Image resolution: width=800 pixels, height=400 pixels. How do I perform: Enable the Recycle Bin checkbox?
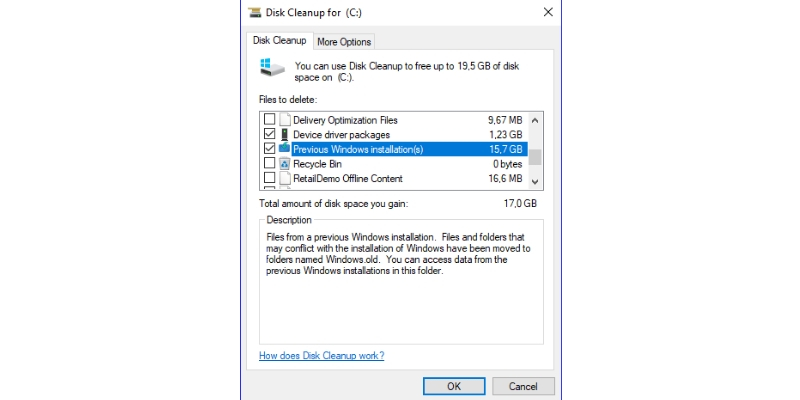tap(269, 163)
